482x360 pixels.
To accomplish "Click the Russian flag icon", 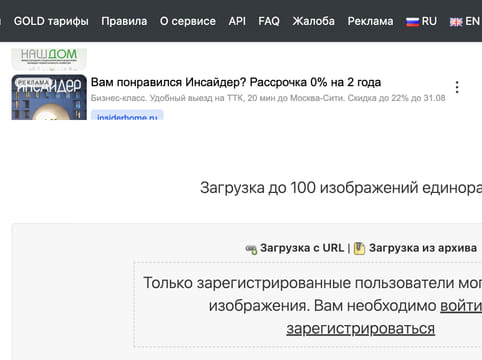I will [412, 22].
